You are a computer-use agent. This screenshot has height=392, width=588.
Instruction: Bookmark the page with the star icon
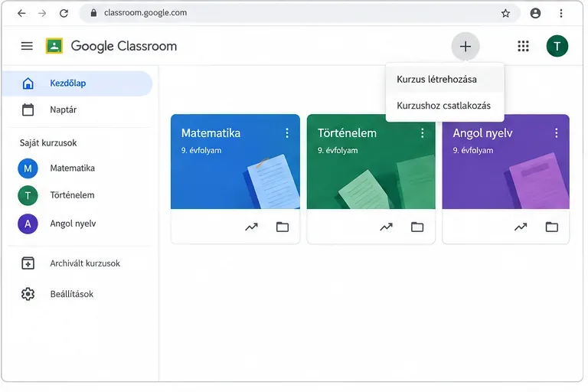505,14
